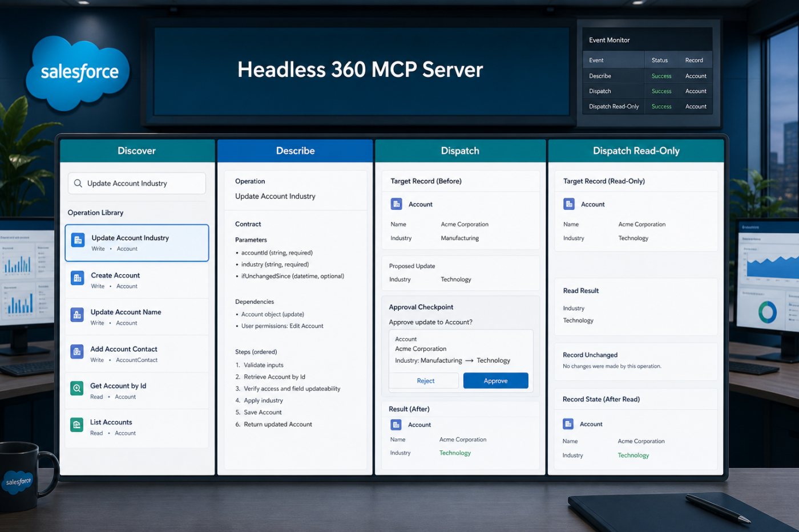Click step 4 Apply industry

point(259,400)
